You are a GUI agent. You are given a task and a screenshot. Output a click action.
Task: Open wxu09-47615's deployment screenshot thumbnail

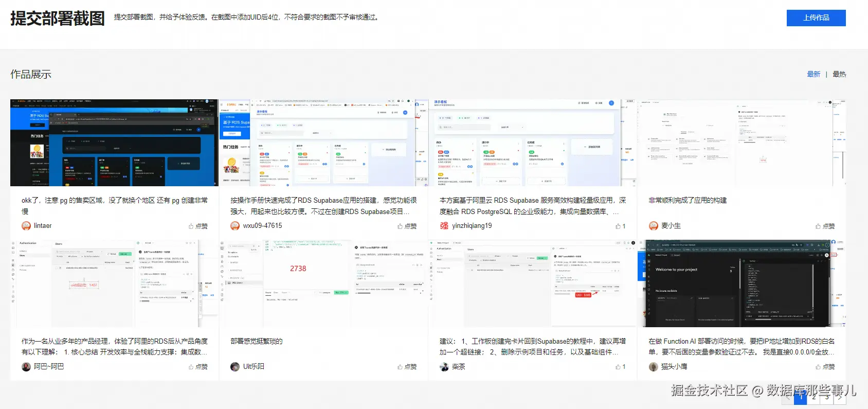coord(323,143)
